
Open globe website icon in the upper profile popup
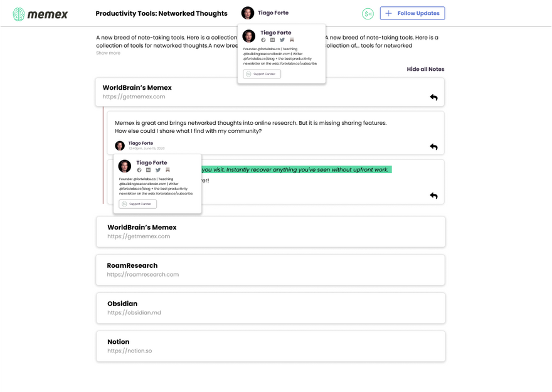point(263,40)
